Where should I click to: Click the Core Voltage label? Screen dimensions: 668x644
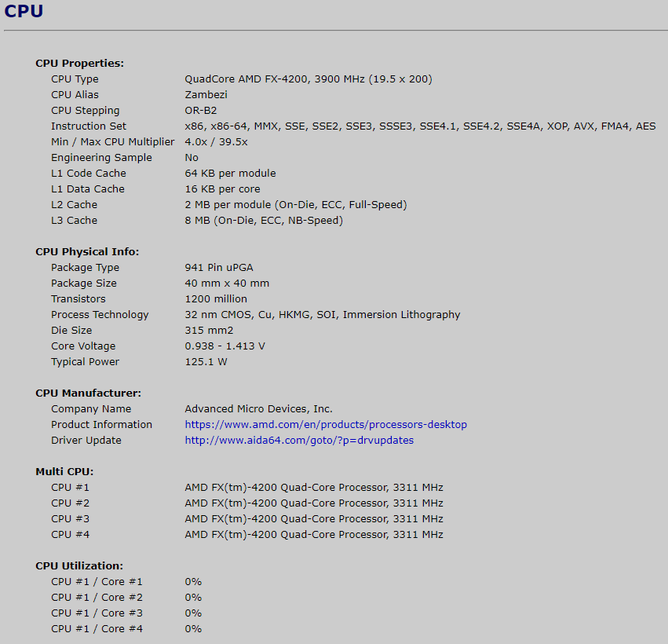(83, 346)
